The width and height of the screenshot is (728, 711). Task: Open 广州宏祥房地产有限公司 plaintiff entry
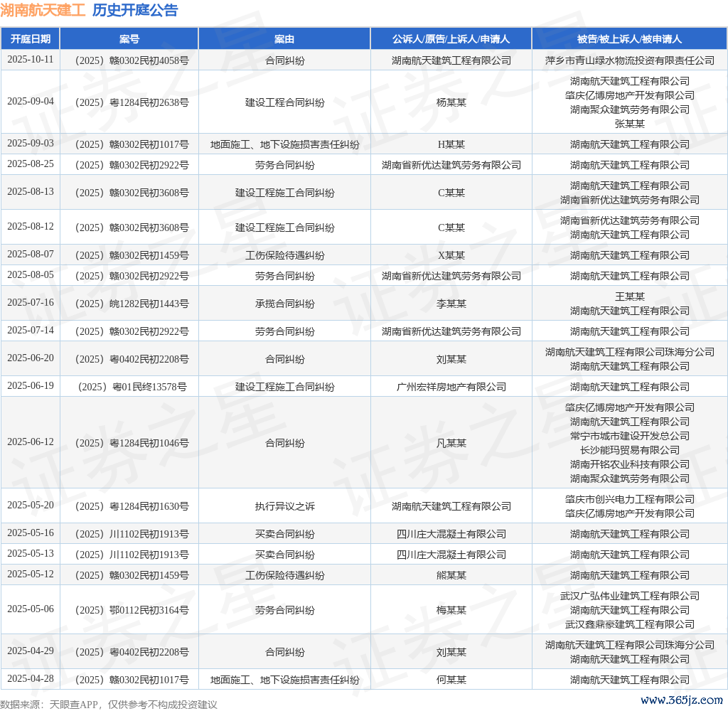click(x=451, y=387)
